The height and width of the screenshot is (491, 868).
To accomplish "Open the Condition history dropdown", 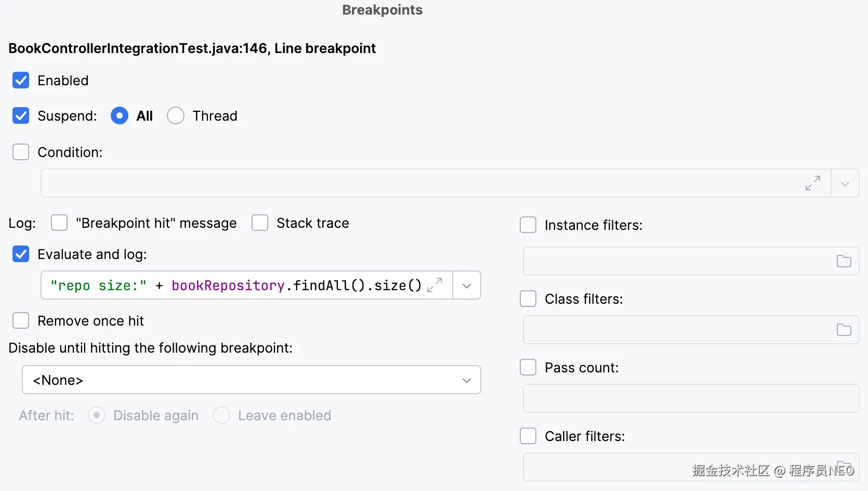I will coord(845,184).
